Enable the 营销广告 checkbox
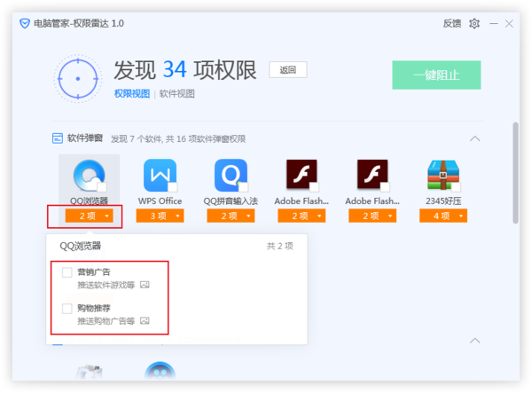Screen dimensions: 532x393 click(67, 272)
